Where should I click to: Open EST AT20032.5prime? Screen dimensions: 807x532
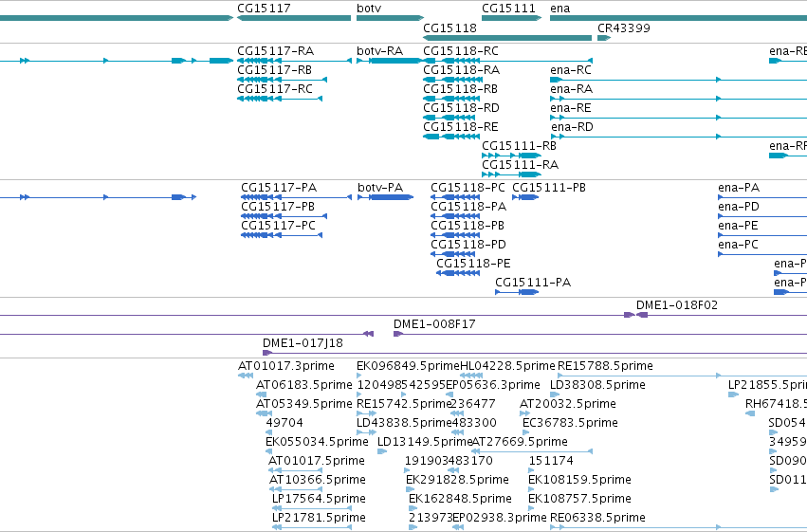[568, 404]
